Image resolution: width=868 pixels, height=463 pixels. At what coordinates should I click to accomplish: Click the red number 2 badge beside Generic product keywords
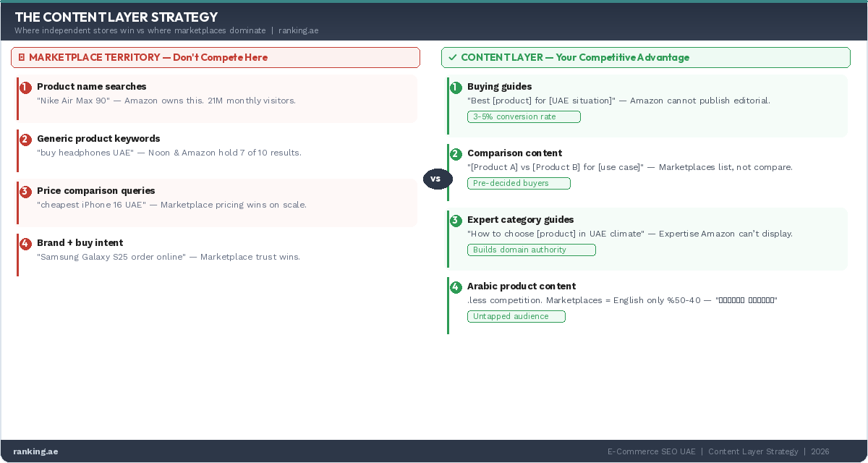25,140
